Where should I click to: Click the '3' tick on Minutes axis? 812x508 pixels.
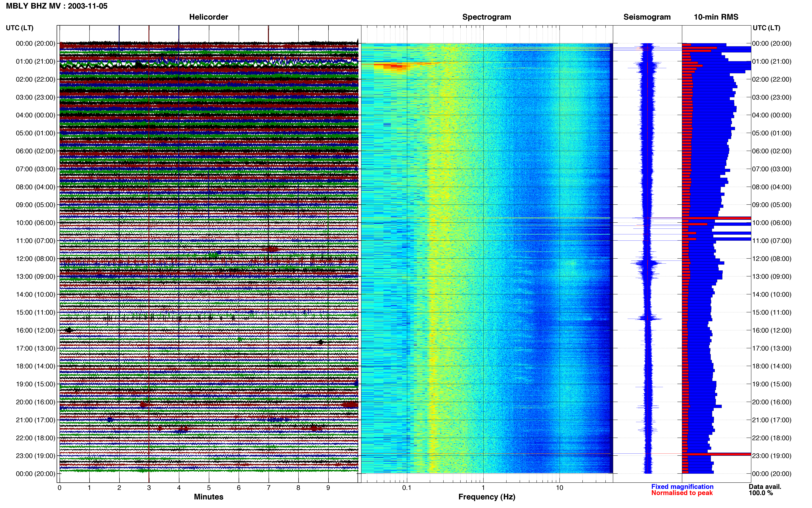pos(149,488)
